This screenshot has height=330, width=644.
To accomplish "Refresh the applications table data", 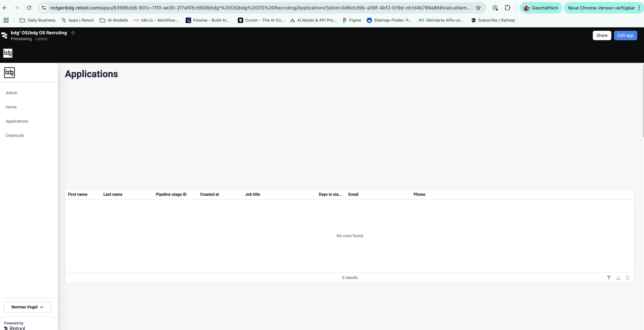I will (627, 278).
